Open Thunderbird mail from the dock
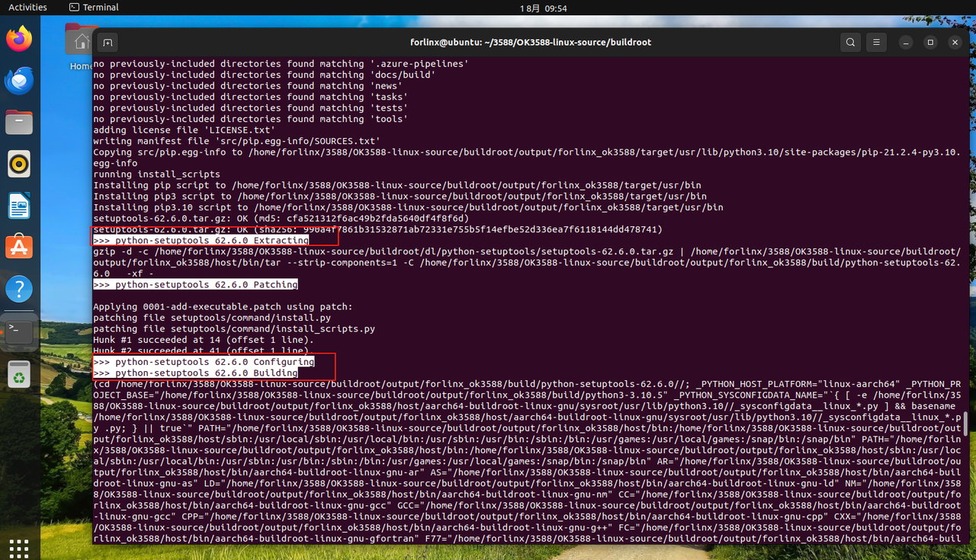 point(18,80)
